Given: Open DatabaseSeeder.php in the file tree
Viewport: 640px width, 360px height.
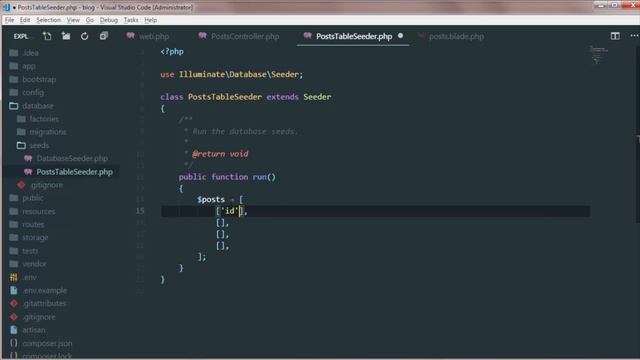Looking at the screenshot, I should pos(72,158).
